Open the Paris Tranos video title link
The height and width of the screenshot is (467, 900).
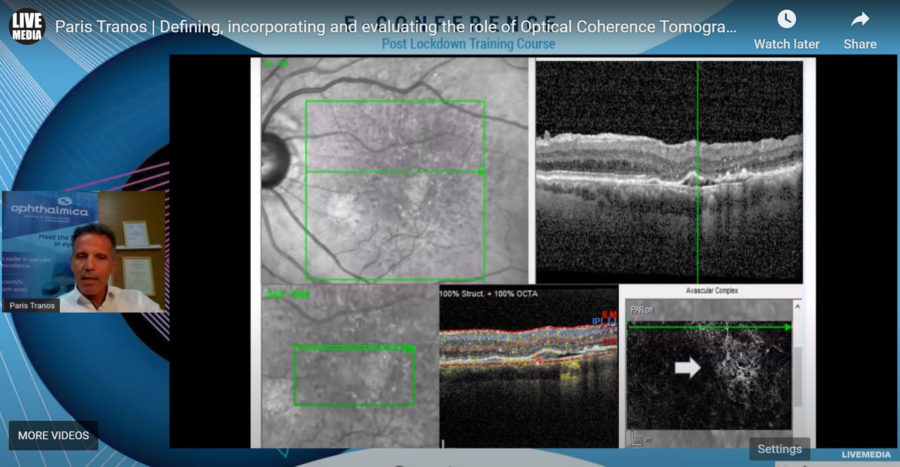[395, 27]
